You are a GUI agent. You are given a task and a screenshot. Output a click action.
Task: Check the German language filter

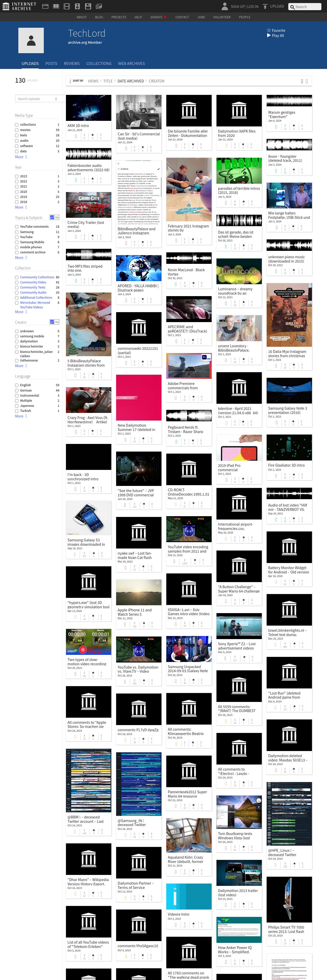point(17,391)
